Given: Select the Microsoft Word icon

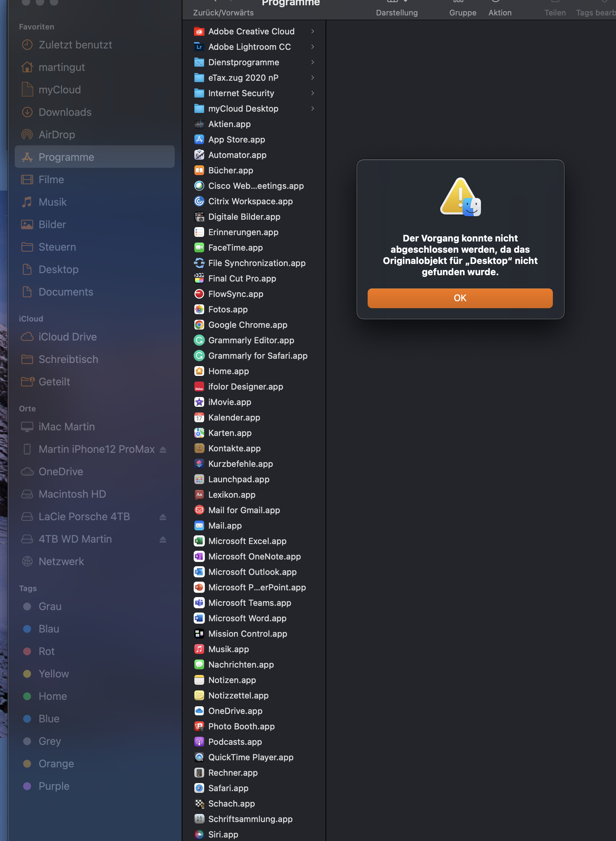Looking at the screenshot, I should coord(199,618).
